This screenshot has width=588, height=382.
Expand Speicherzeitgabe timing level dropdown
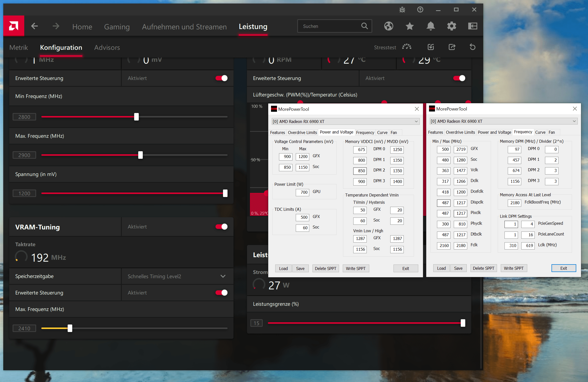[223, 276]
